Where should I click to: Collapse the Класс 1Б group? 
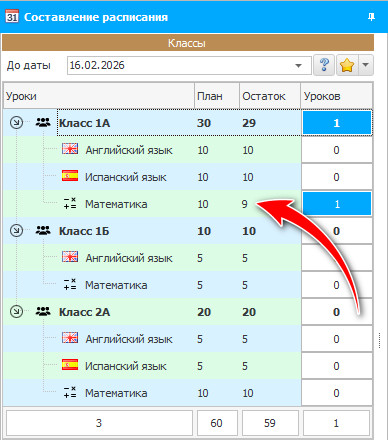point(16,230)
